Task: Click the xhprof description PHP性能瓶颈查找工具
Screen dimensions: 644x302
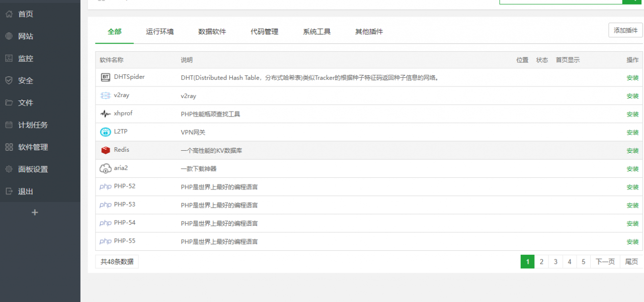Action: pos(210,114)
